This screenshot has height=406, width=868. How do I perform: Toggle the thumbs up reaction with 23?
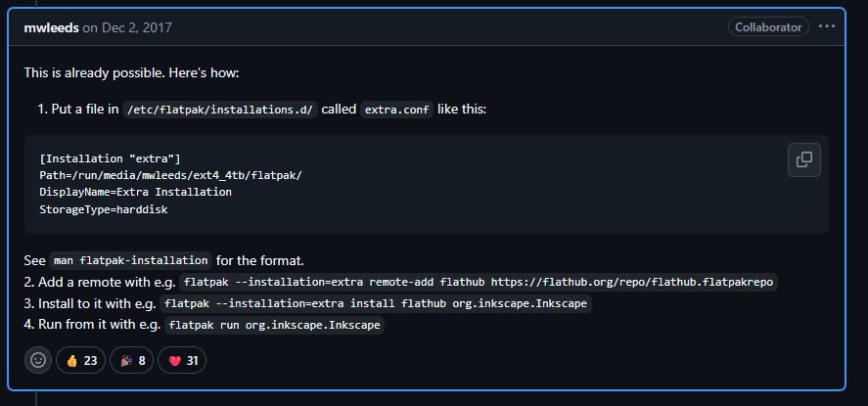[x=81, y=360]
